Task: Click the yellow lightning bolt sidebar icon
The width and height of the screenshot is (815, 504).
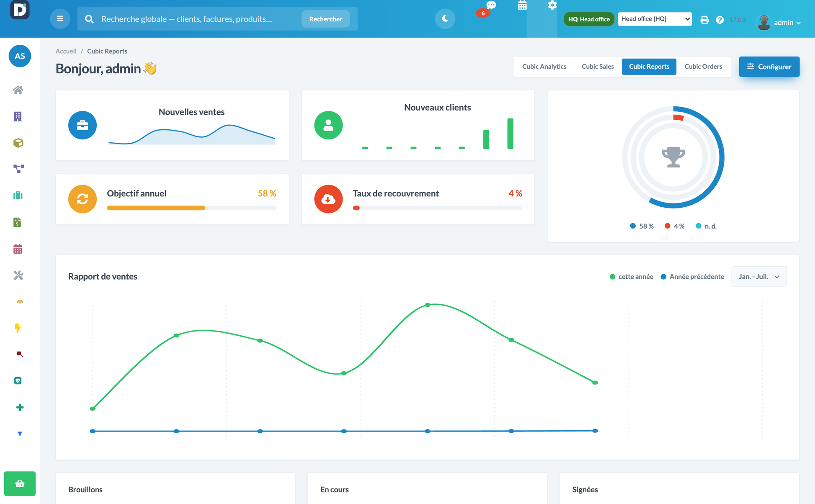Action: [x=18, y=328]
